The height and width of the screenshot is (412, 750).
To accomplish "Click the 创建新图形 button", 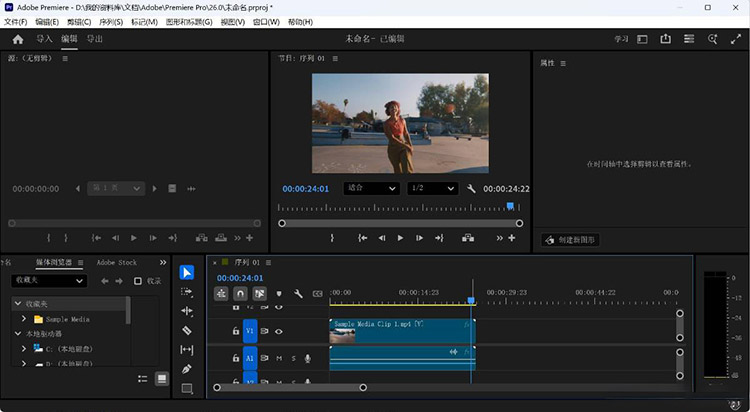I will (x=569, y=240).
